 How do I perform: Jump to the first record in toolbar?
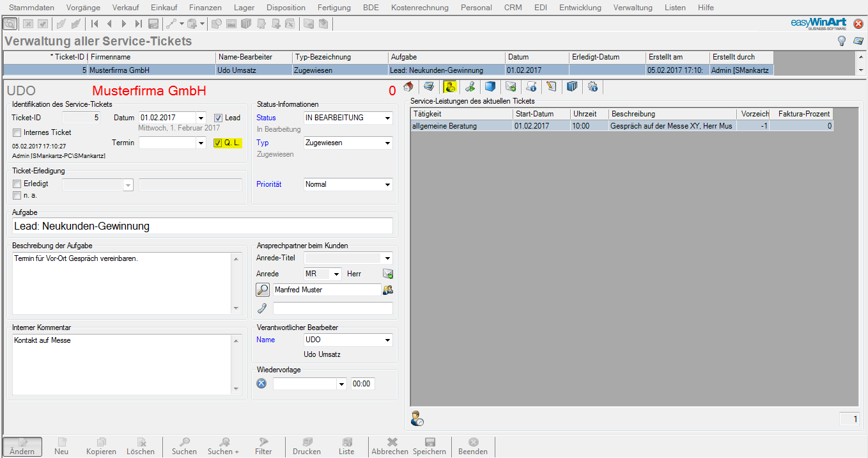[95, 24]
